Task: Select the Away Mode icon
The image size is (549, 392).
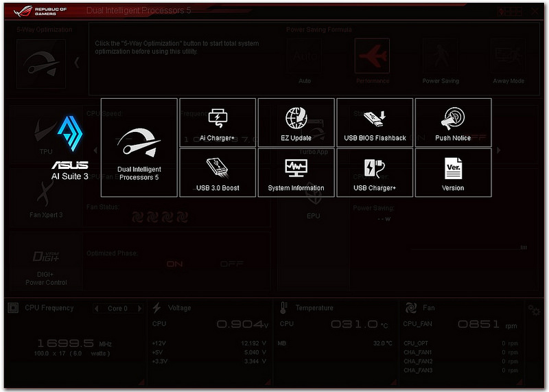Action: click(508, 56)
